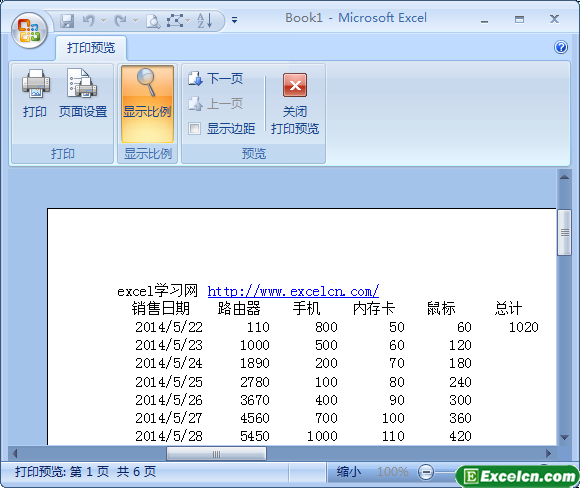Click the zoom out minus button

pos(426,472)
